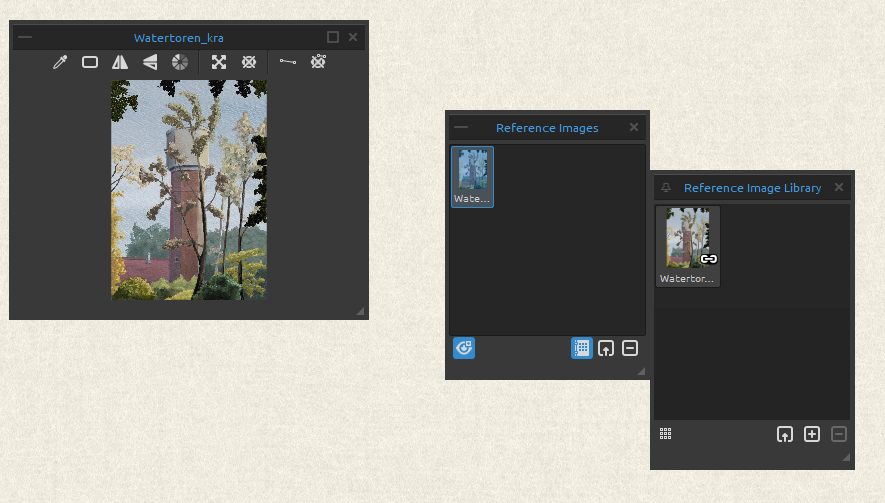Click the Reference Image Library resize grip
This screenshot has width=885, height=503.
point(846,457)
